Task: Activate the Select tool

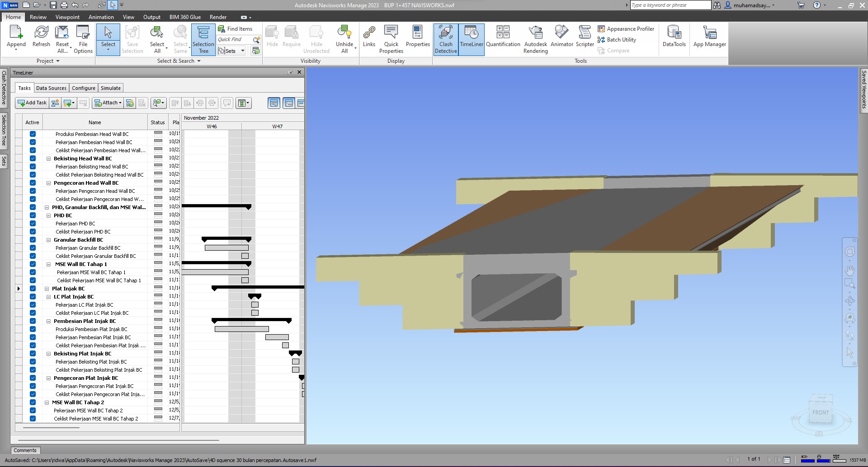Action: coord(108,39)
